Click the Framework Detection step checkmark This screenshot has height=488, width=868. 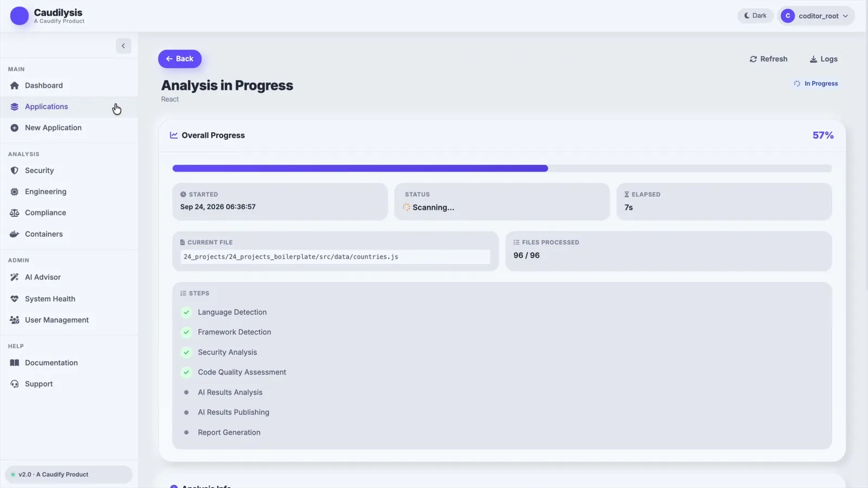[x=186, y=332]
